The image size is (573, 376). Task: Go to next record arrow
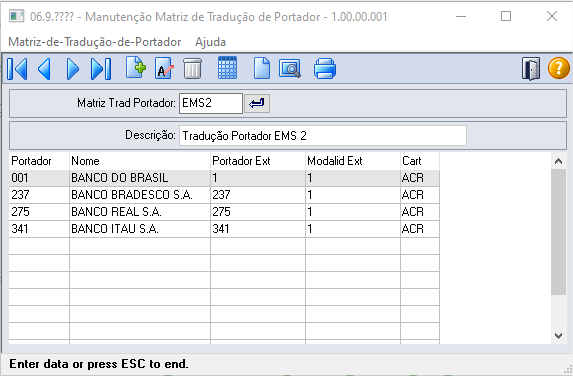coord(73,68)
